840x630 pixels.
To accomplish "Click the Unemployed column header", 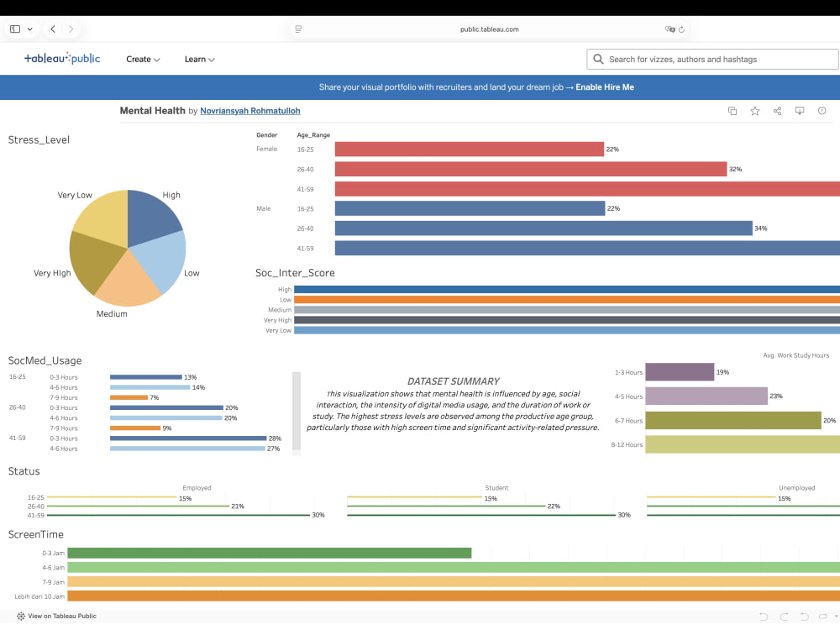I will (796, 488).
